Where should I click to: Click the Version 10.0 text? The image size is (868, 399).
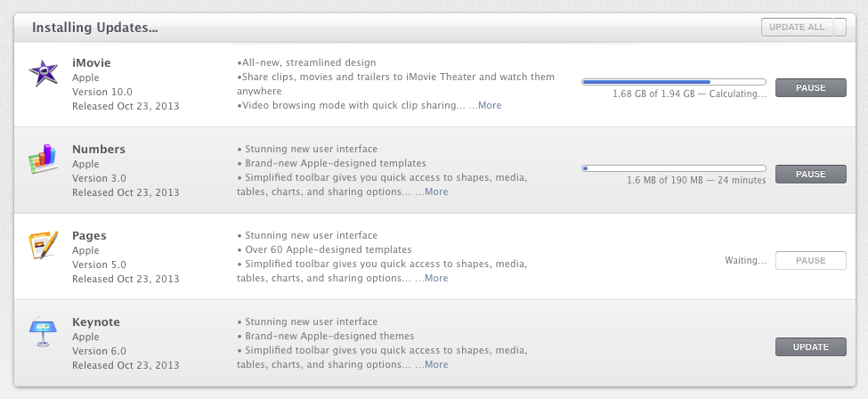pyautogui.click(x=102, y=92)
